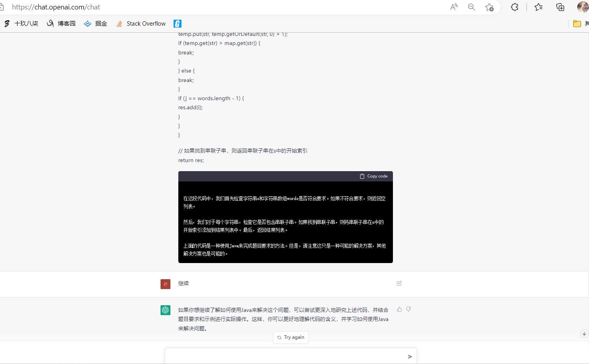Image resolution: width=589 pixels, height=364 pixels.
Task: Open the zoom control in the address bar
Action: click(x=471, y=7)
